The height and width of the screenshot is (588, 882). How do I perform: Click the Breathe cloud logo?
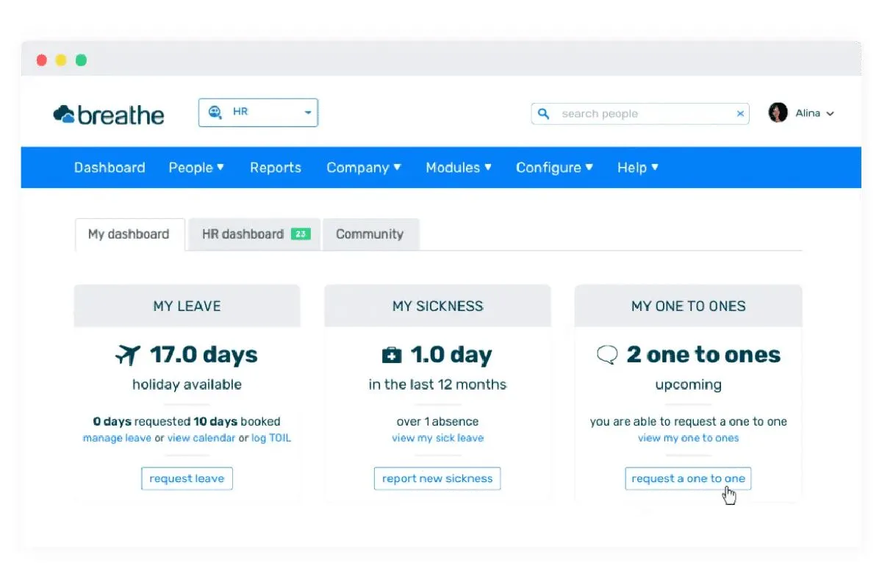coord(65,114)
